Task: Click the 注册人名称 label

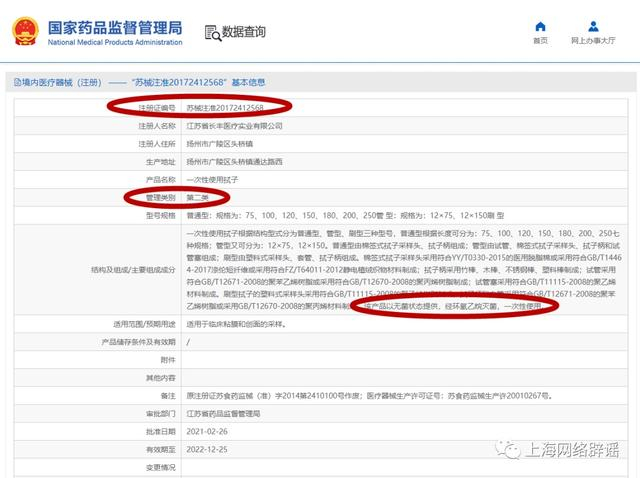Action: (x=157, y=126)
